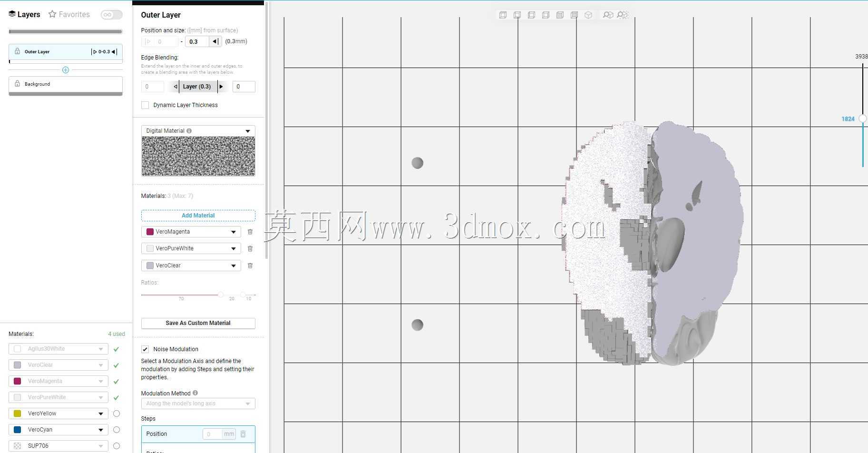Click the VeroYellow color swatch
868x453 pixels.
click(x=18, y=414)
